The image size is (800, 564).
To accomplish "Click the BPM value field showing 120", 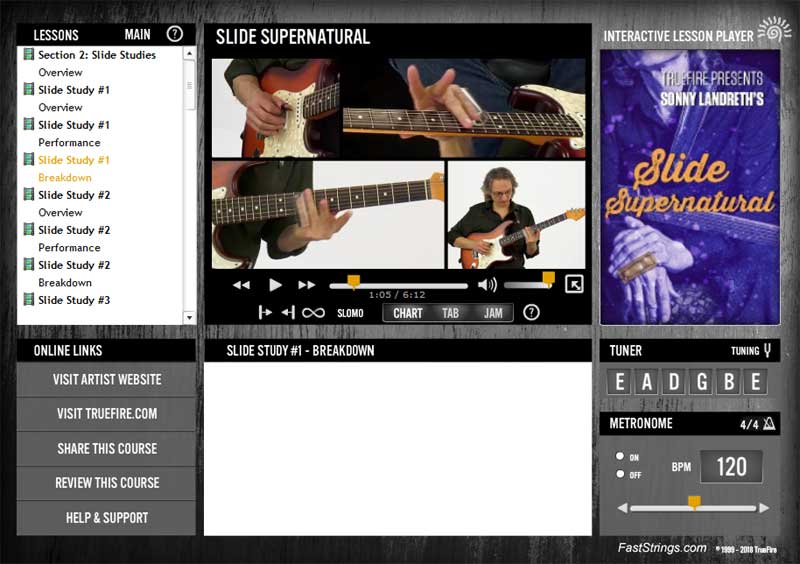I will click(731, 467).
